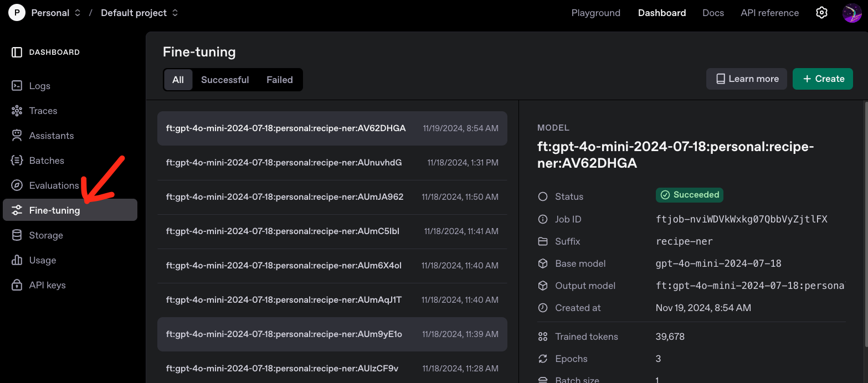Open the settings gear icon
Viewport: 868px width, 383px height.
(821, 13)
